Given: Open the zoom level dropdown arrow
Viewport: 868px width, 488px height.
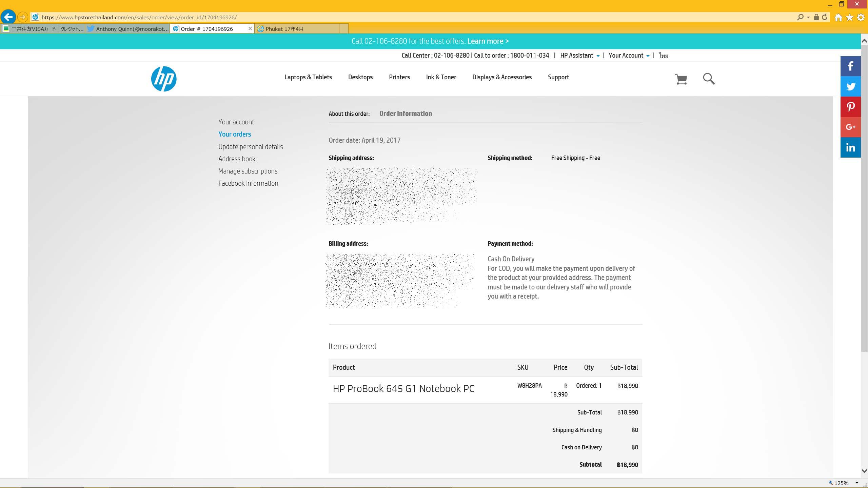Looking at the screenshot, I should 857,483.
